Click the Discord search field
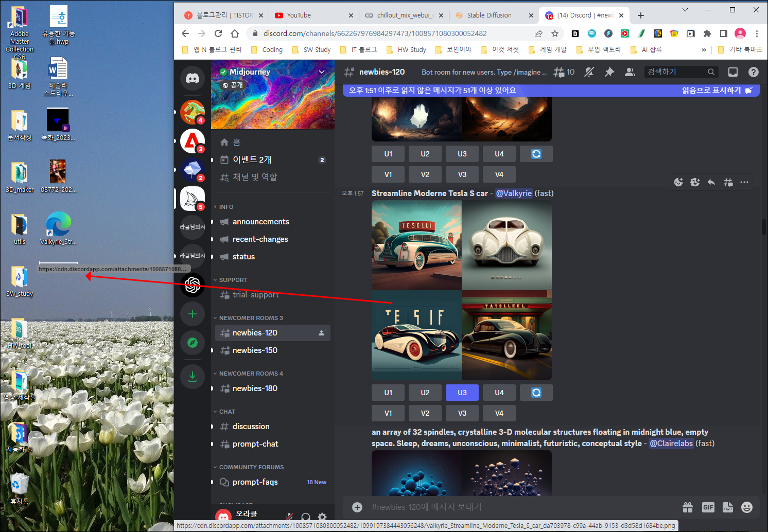The image size is (768, 532). coord(681,72)
